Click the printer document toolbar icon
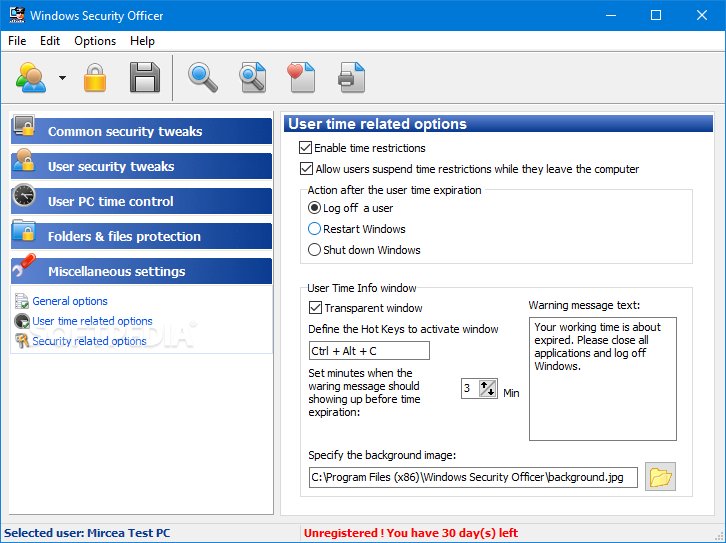 [351, 78]
